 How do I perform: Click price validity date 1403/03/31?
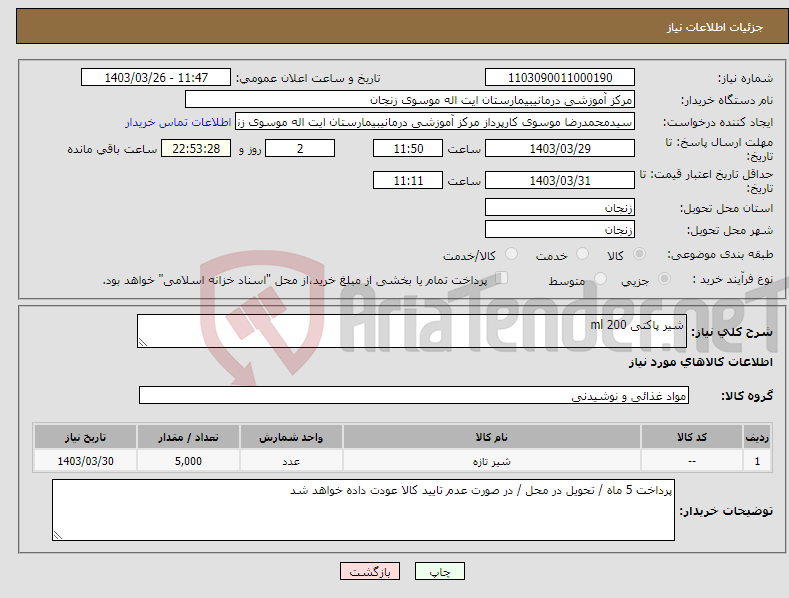(560, 180)
